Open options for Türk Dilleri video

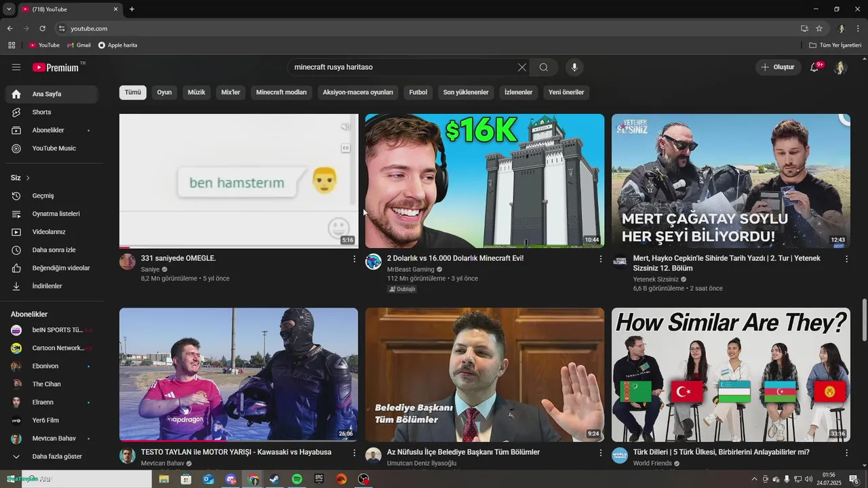(x=846, y=453)
